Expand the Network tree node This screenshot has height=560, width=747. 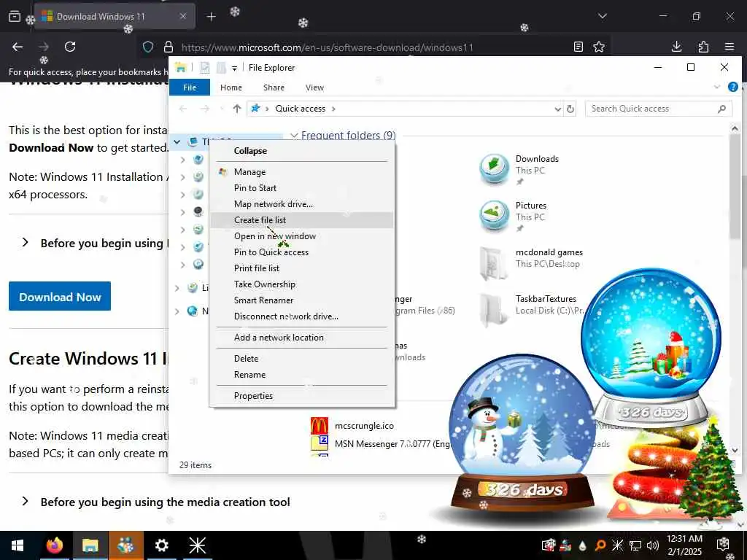[x=177, y=311]
